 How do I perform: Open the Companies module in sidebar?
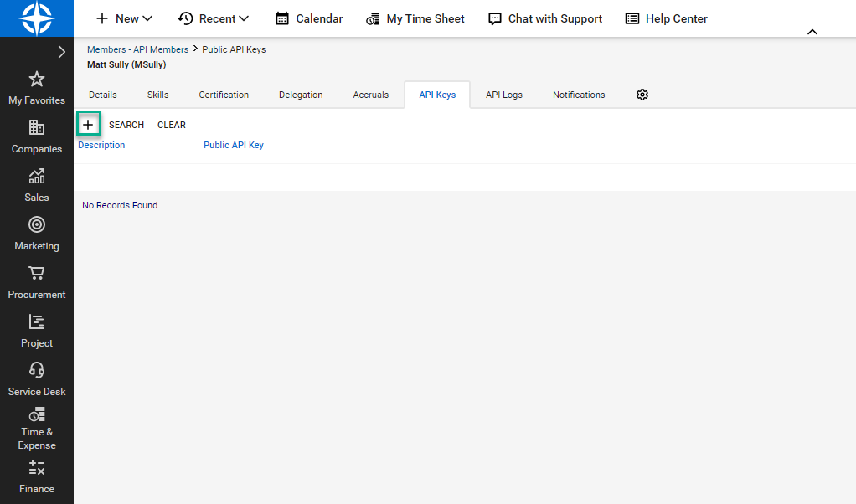pyautogui.click(x=37, y=128)
